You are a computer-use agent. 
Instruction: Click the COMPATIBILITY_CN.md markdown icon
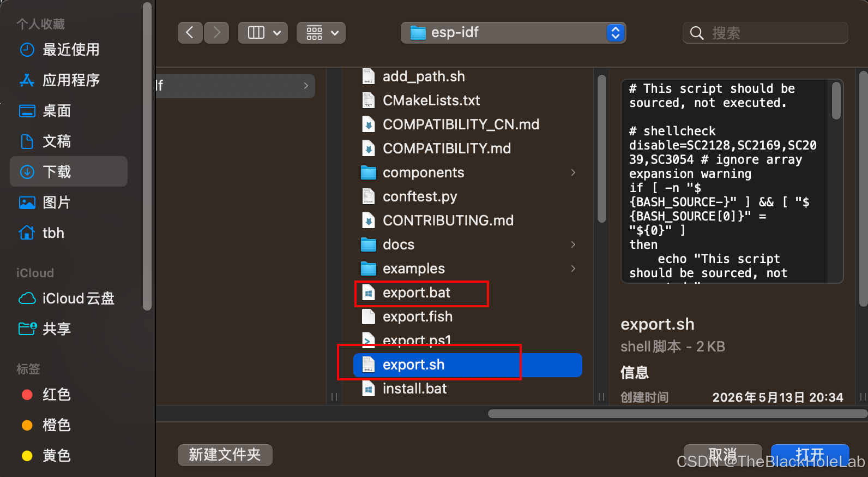click(x=369, y=124)
